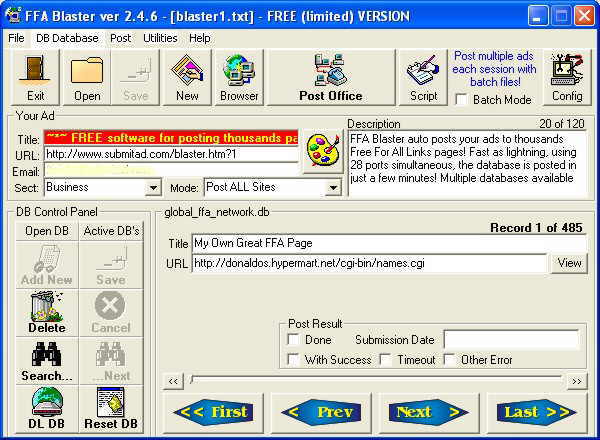Click the Email input field

[171, 171]
